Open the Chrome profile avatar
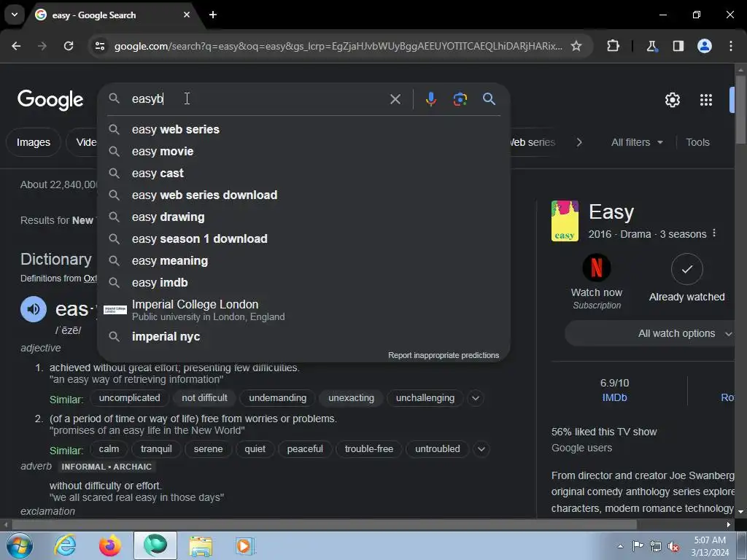 pyautogui.click(x=704, y=46)
